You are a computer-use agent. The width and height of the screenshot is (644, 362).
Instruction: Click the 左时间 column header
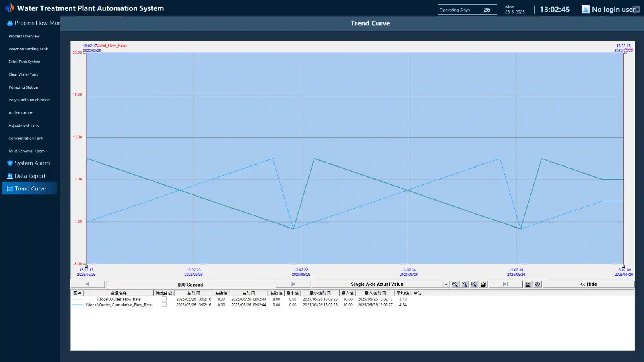[193, 293]
